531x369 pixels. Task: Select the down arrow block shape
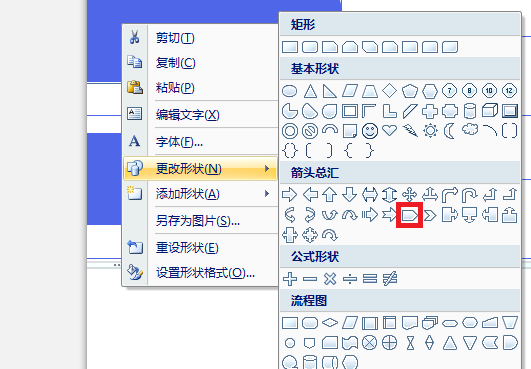[x=349, y=195]
